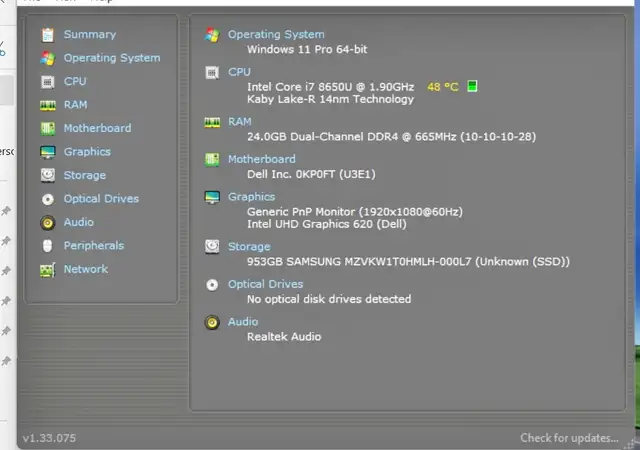Screen dimensions: 640x450
Task: Click the Motherboard heading link in the summary pane
Action: click(261, 159)
